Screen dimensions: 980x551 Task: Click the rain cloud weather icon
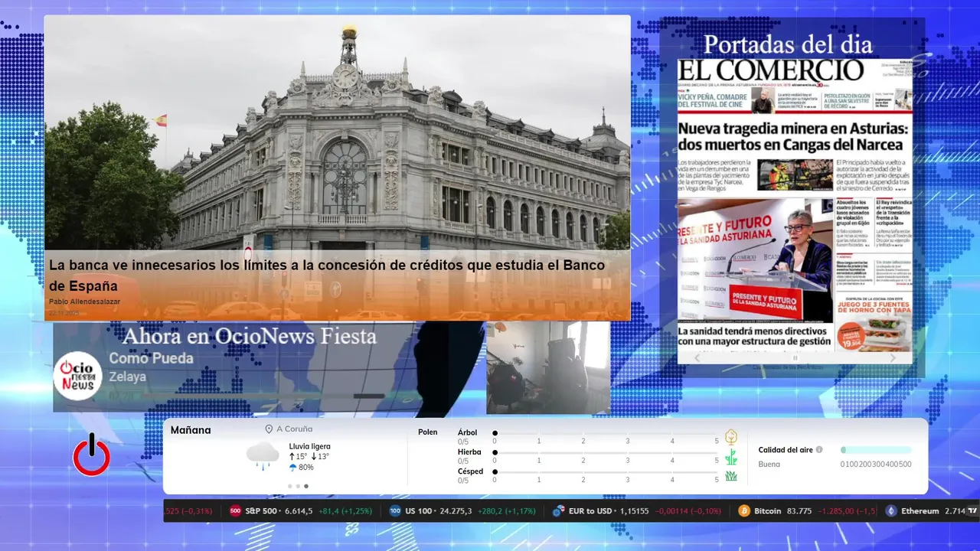263,455
